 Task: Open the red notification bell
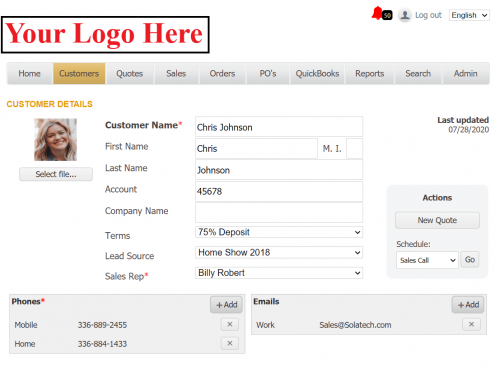[378, 13]
